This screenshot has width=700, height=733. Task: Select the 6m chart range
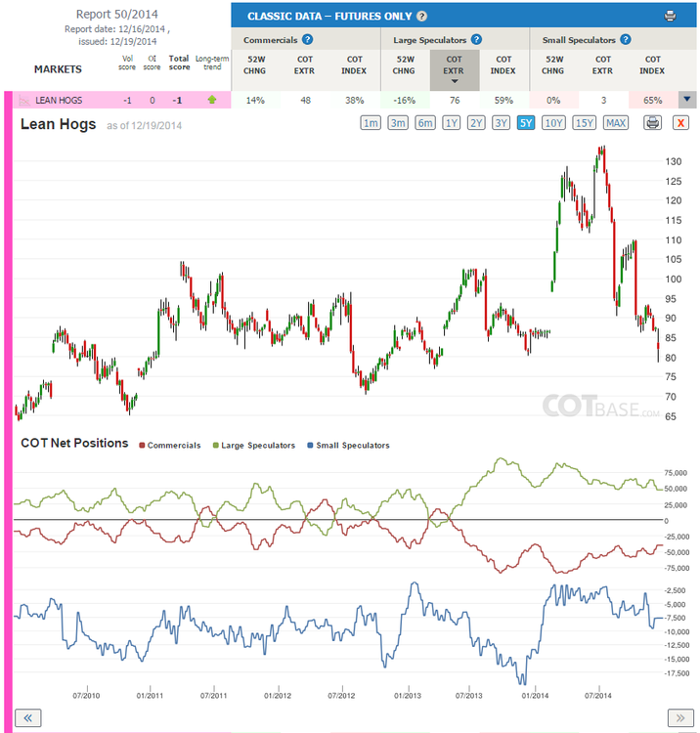tap(425, 123)
